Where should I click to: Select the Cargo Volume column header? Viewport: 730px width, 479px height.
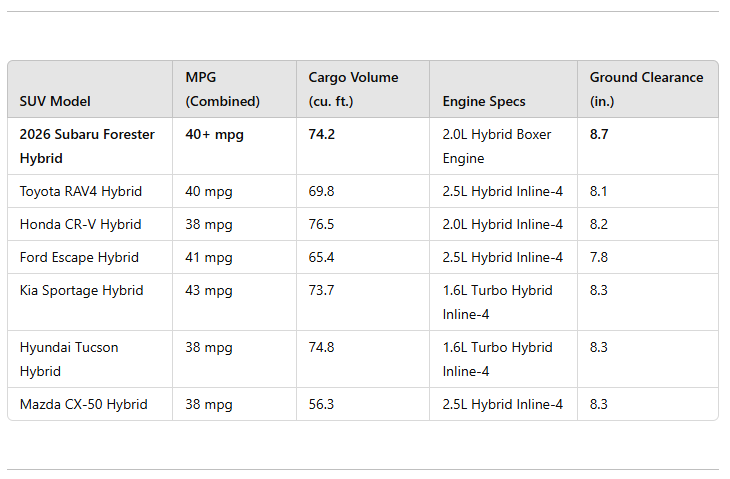(x=353, y=89)
